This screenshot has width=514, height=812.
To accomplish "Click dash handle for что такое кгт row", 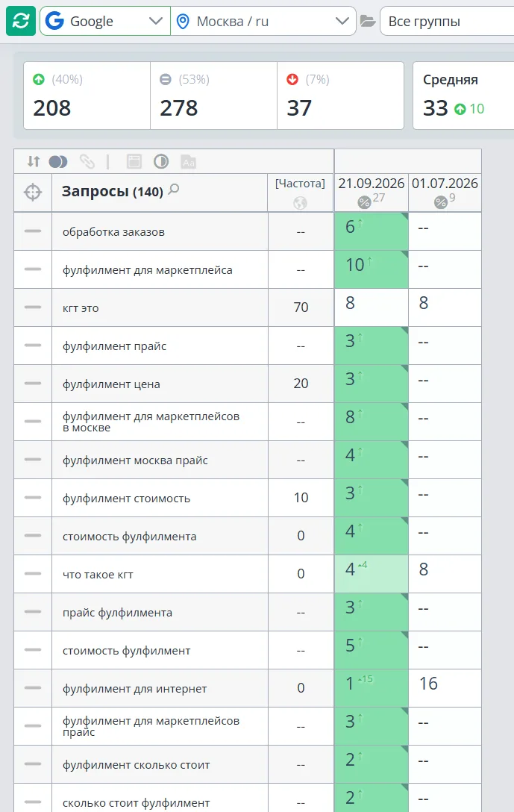I will (33, 574).
